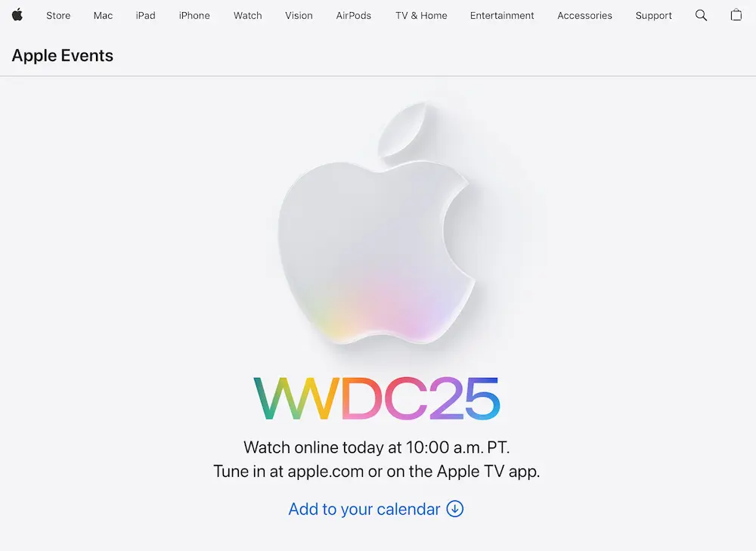Open the Entertainment section

click(x=502, y=15)
